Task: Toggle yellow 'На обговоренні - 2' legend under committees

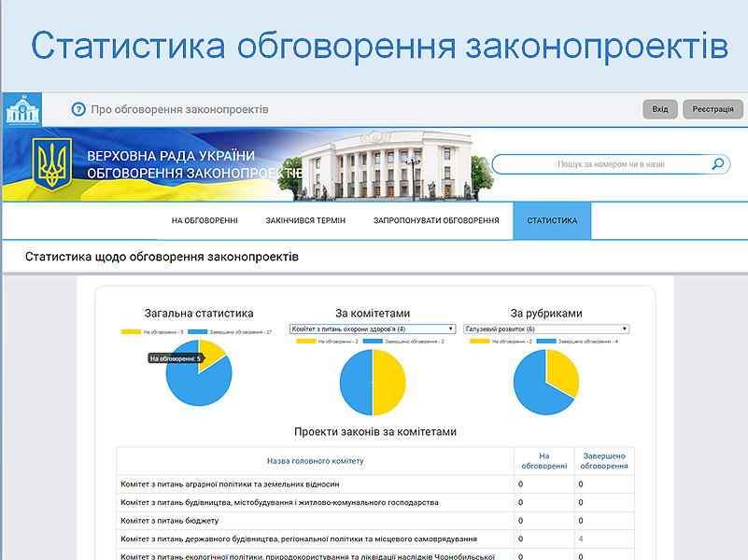Action: pyautogui.click(x=327, y=342)
